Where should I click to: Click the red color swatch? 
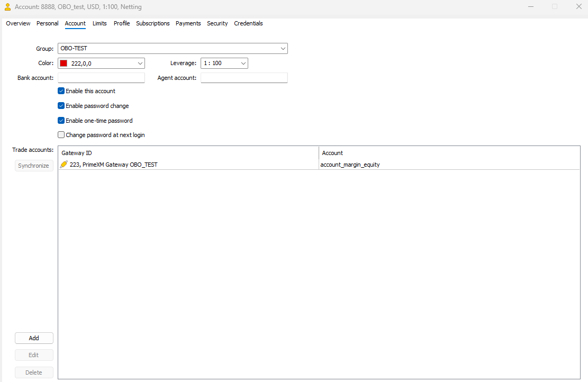coord(64,63)
